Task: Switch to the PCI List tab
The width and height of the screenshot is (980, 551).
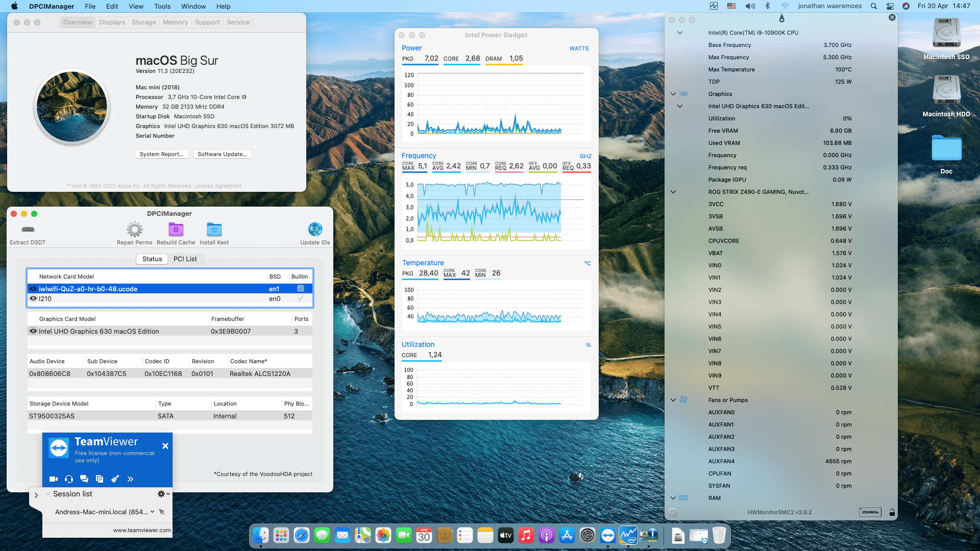Action: [x=185, y=259]
